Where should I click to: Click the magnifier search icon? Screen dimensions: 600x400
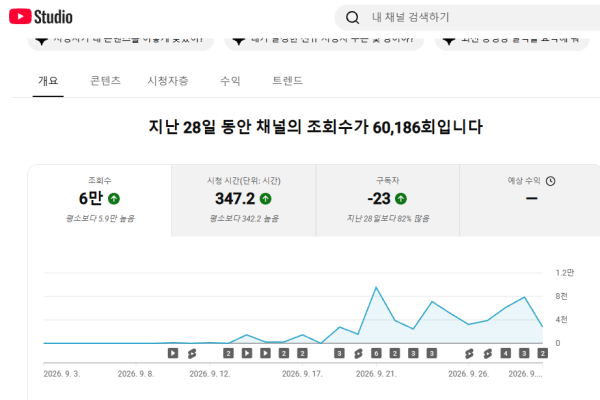352,17
